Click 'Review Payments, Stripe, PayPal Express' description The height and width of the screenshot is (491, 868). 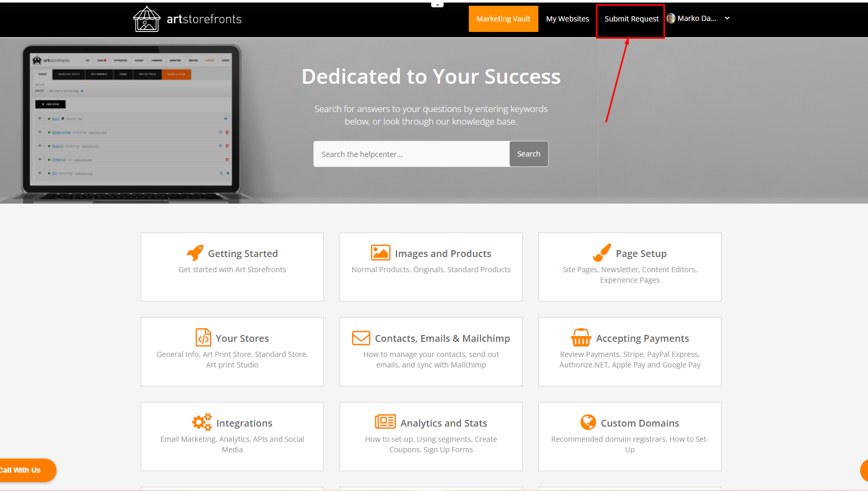pyautogui.click(x=630, y=360)
